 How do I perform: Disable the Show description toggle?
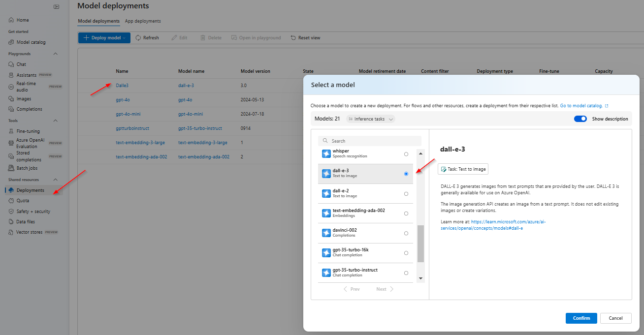(580, 119)
